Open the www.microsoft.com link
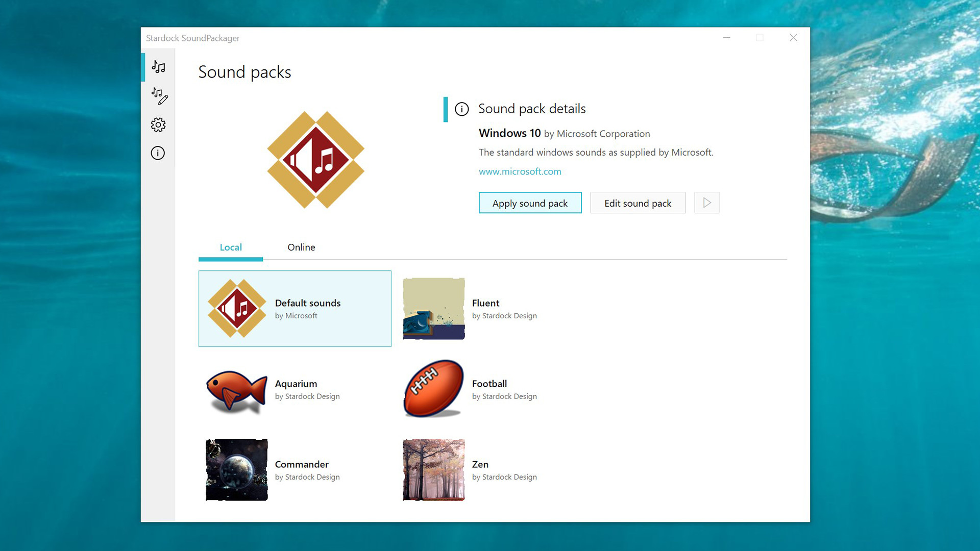This screenshot has height=551, width=980. pyautogui.click(x=520, y=171)
